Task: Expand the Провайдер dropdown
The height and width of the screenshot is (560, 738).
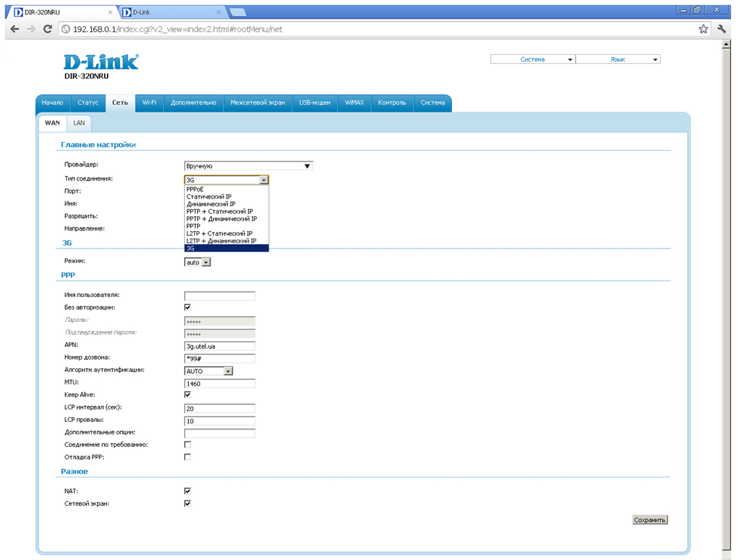Action: tap(248, 166)
